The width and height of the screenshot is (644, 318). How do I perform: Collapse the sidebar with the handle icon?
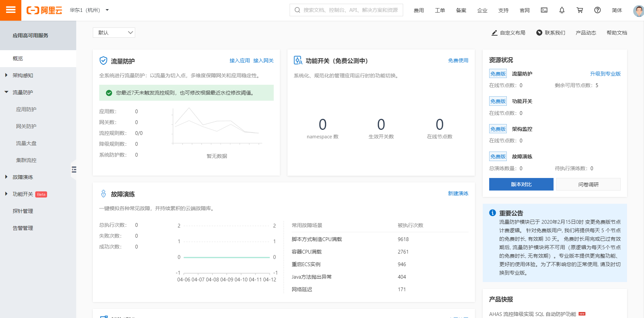(74, 170)
